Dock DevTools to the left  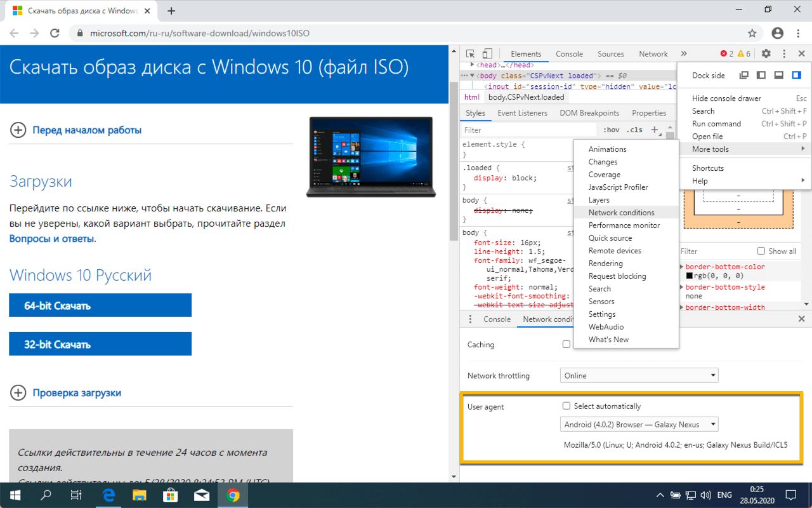point(761,75)
